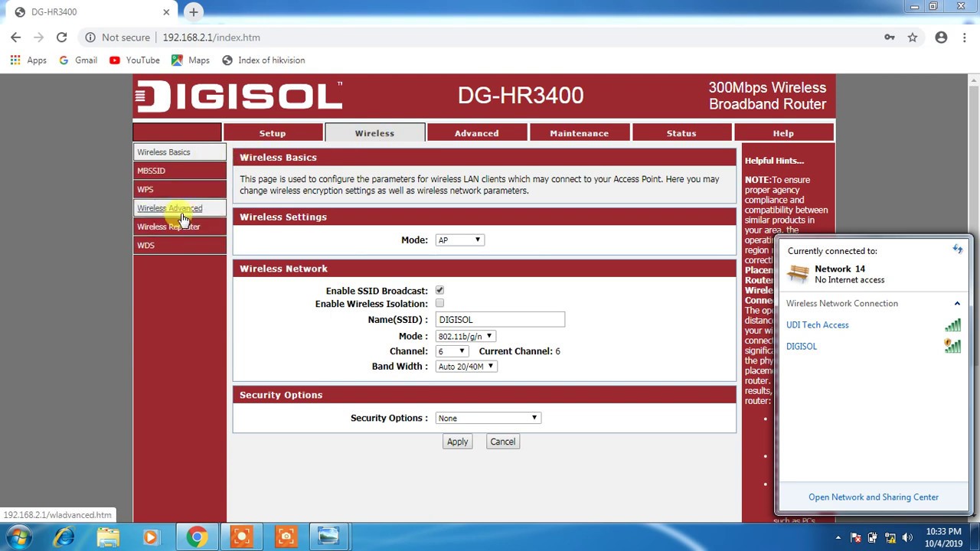980x551 pixels.
Task: Open the Band Width dropdown
Action: click(466, 367)
